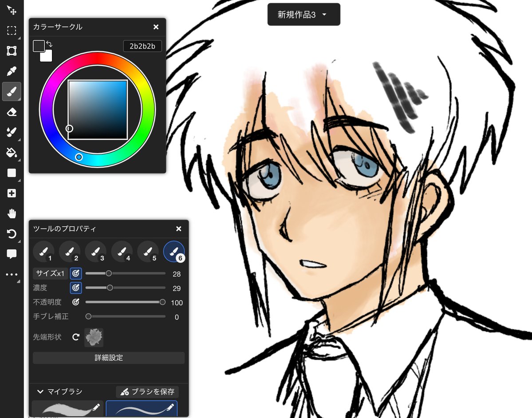This screenshot has height=418, width=532.
Task: Pick the Eyedropper tool
Action: pyautogui.click(x=12, y=71)
